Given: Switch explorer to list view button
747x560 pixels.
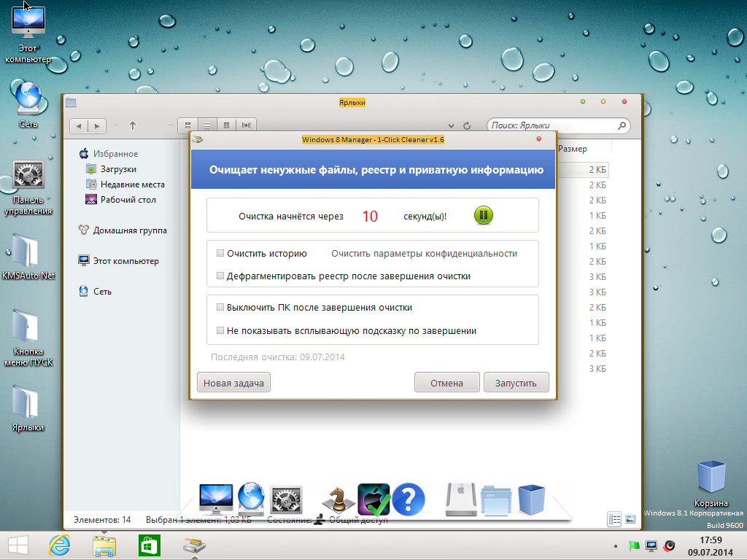Looking at the screenshot, I should coord(206,125).
